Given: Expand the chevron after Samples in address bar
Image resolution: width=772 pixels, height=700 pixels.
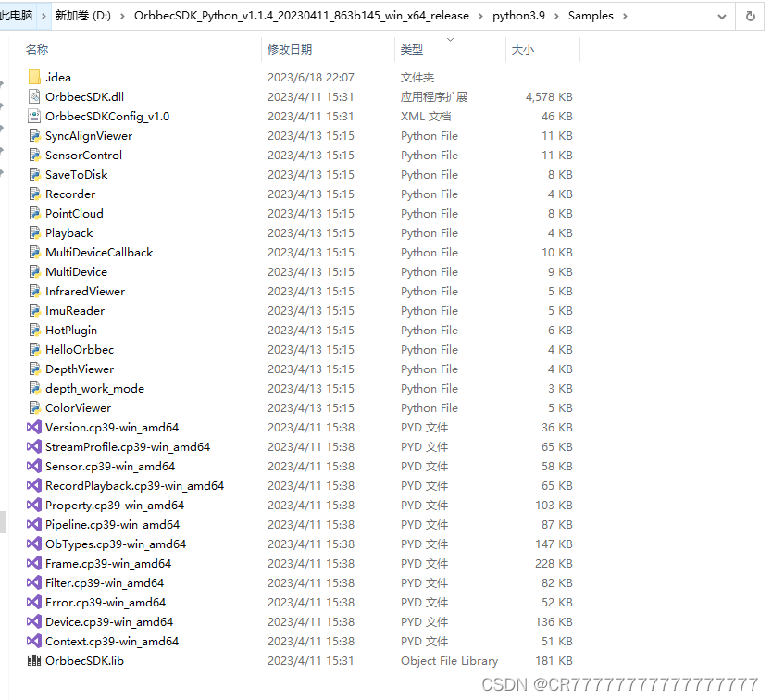Looking at the screenshot, I should (625, 16).
